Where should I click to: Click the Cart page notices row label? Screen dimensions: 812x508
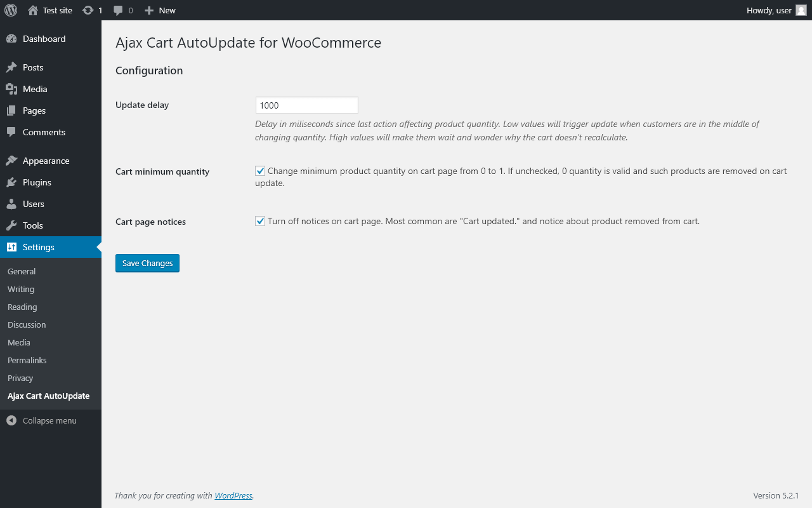(150, 222)
